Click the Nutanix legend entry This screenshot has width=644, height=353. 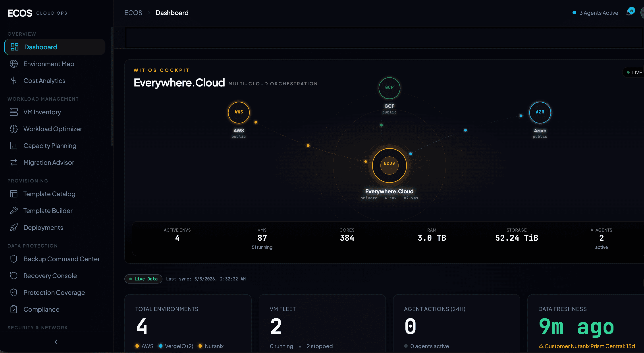[211, 346]
